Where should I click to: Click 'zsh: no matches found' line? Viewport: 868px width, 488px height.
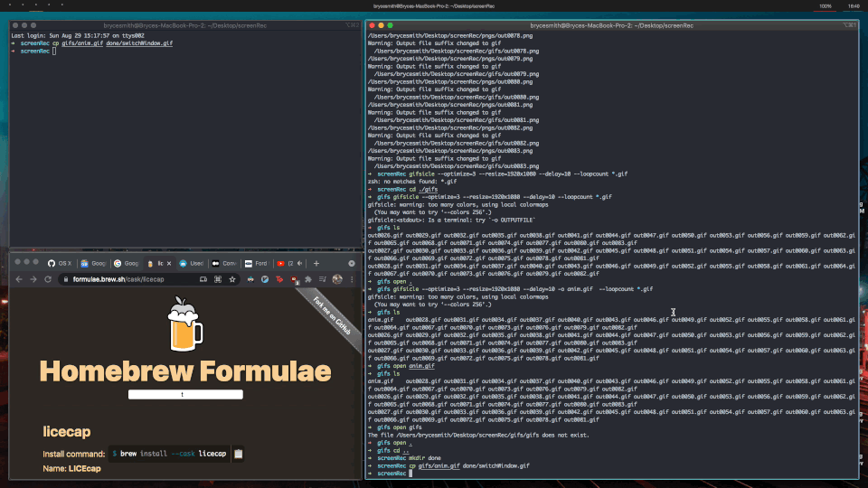[x=412, y=182]
